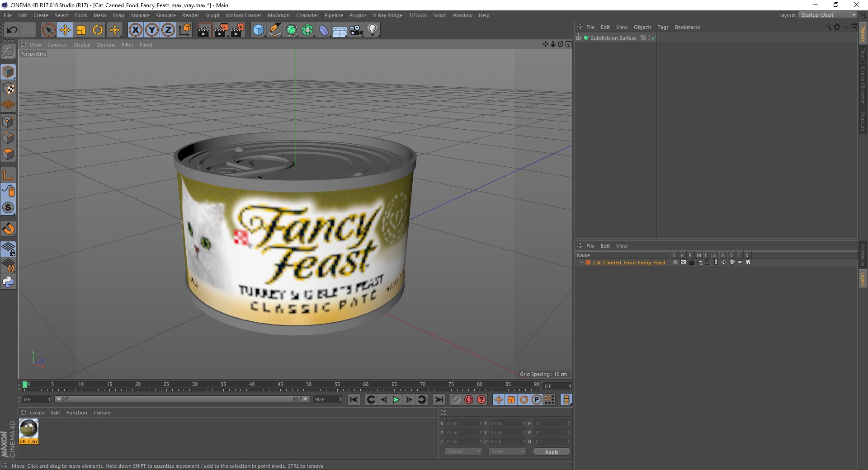Switch to Polygons mode

click(8, 154)
